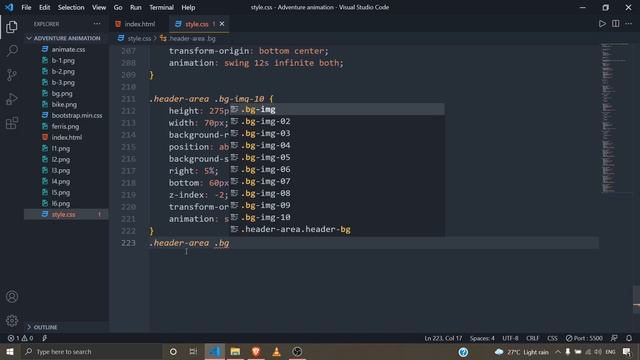Open index.html in the explorer tree
The width and height of the screenshot is (640, 360).
tap(67, 138)
